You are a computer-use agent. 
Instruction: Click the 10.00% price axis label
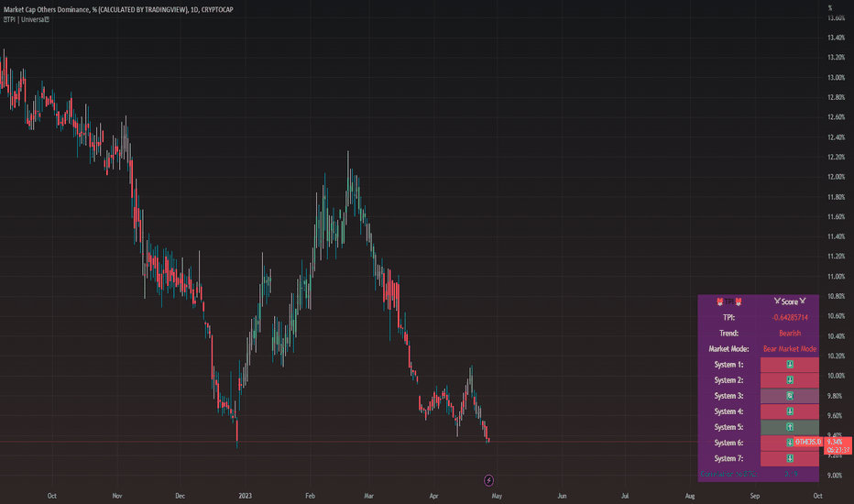coord(836,376)
